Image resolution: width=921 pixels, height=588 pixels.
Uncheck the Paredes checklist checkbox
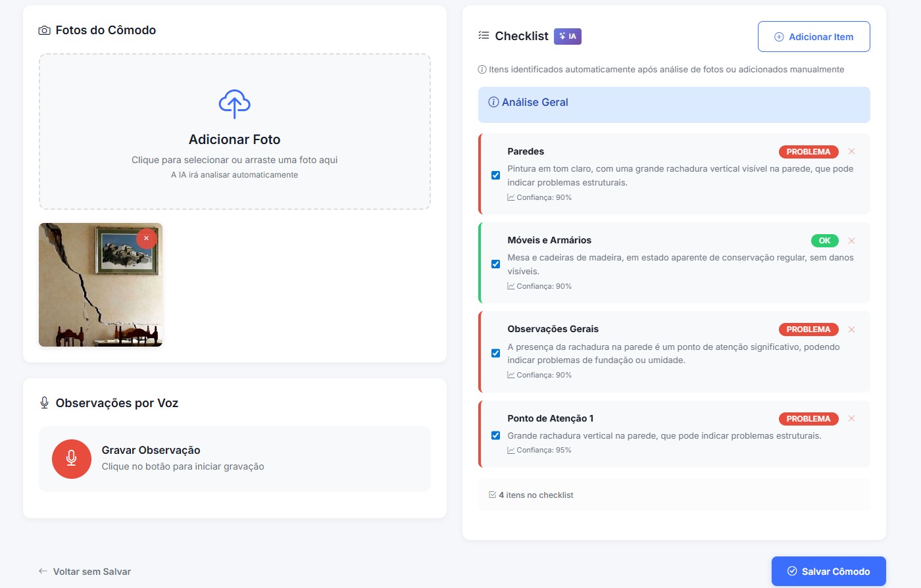coord(495,175)
